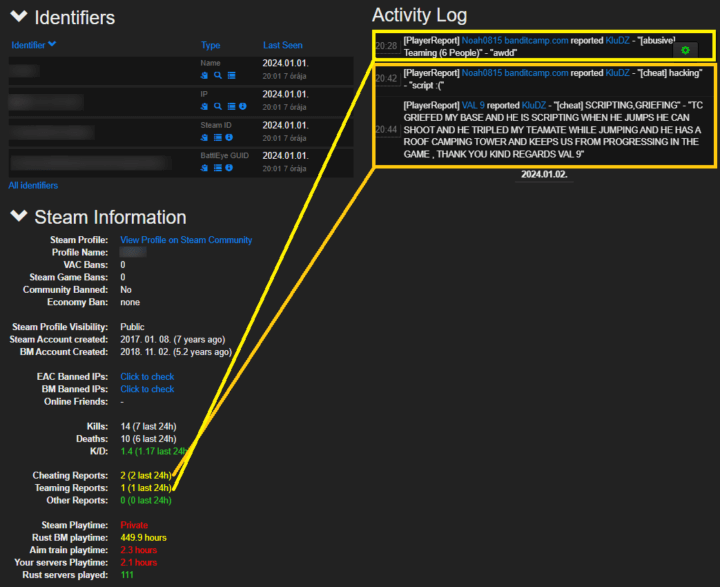Image resolution: width=720 pixels, height=587 pixels.
Task: Open KluDZ player link in 20:28 report
Action: (x=617, y=40)
